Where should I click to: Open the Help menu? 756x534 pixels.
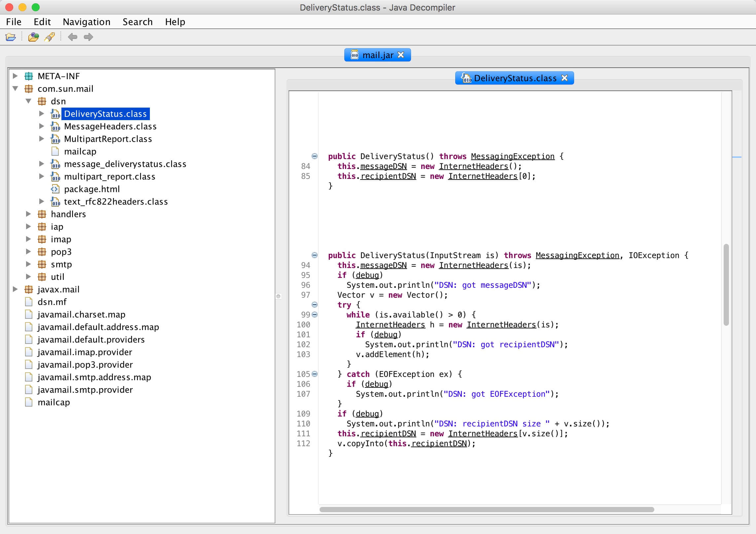click(x=175, y=22)
